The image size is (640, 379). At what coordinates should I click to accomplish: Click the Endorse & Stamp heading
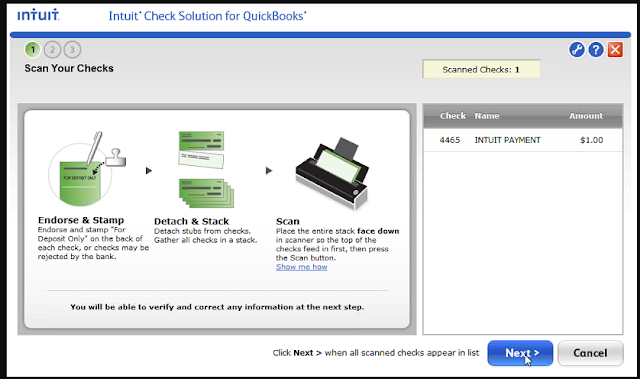(x=81, y=220)
